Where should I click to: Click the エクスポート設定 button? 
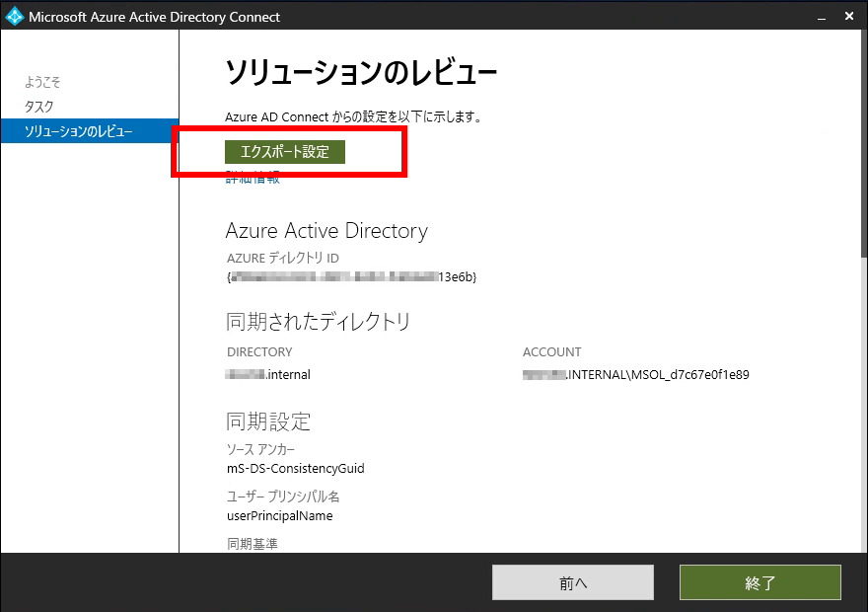point(284,152)
